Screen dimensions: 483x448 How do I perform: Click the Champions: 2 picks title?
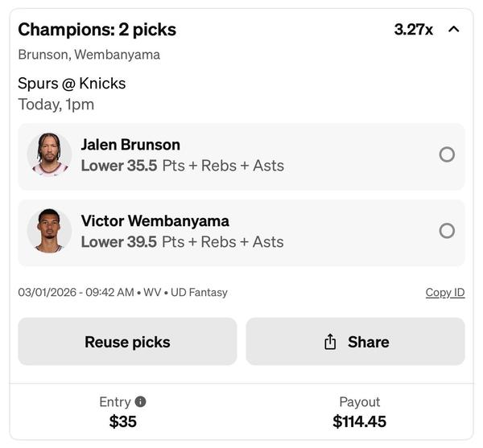[97, 30]
